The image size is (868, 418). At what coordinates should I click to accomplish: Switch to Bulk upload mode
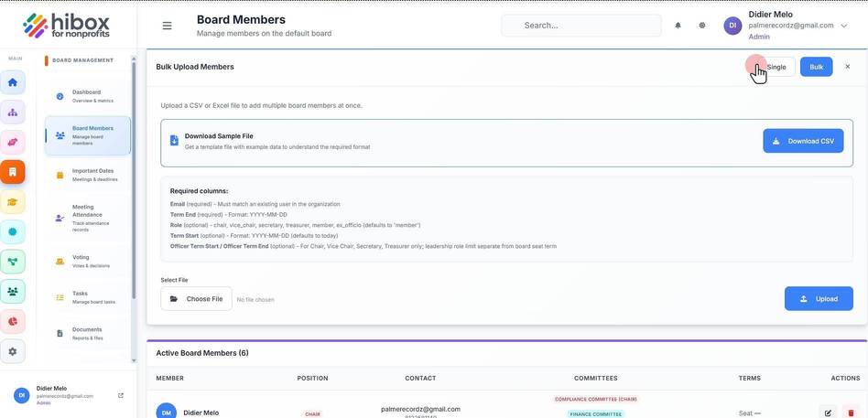click(x=816, y=67)
